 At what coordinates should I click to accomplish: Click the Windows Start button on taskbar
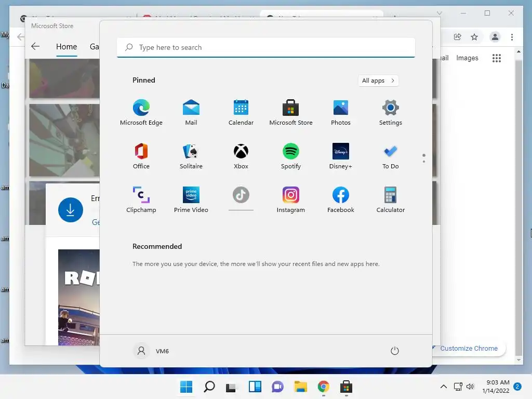[186, 387]
